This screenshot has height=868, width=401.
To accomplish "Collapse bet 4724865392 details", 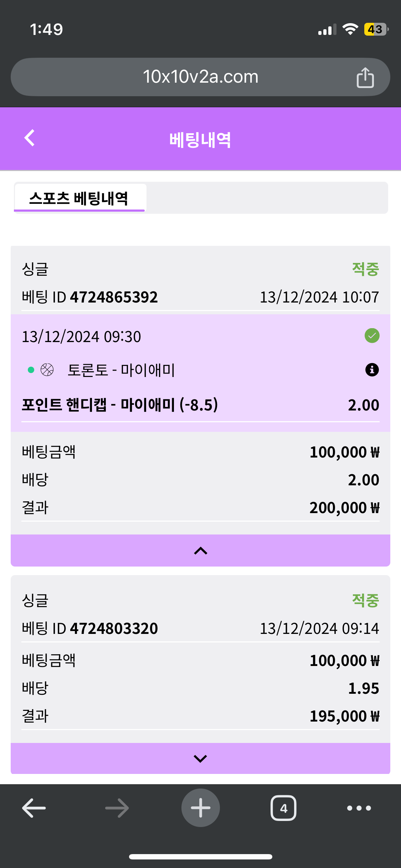I will click(200, 551).
